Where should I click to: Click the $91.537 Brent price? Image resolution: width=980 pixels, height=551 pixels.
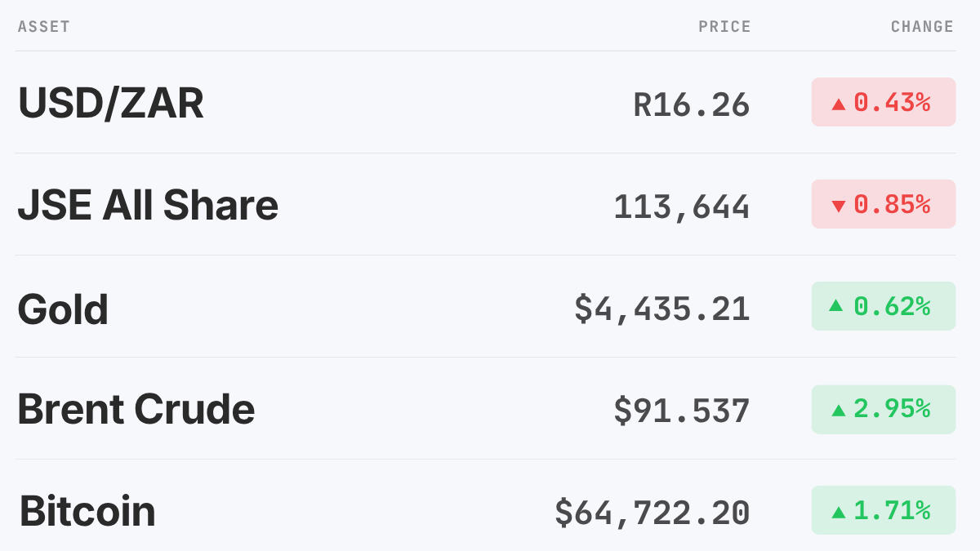pyautogui.click(x=682, y=411)
